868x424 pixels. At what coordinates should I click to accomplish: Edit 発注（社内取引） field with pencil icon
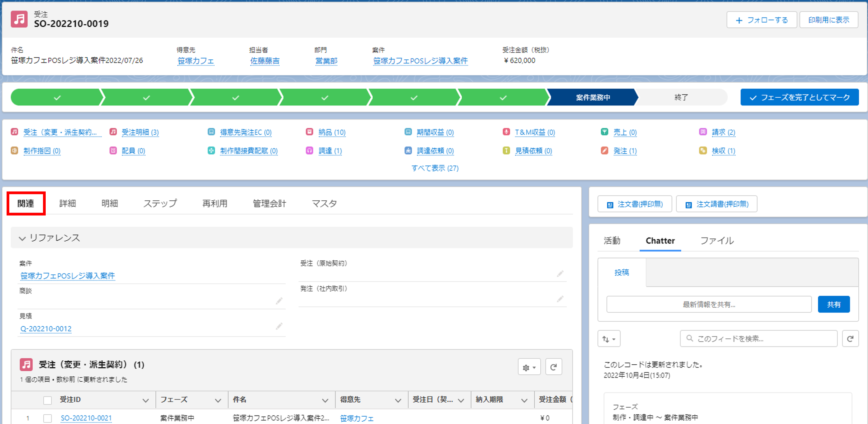point(560,299)
